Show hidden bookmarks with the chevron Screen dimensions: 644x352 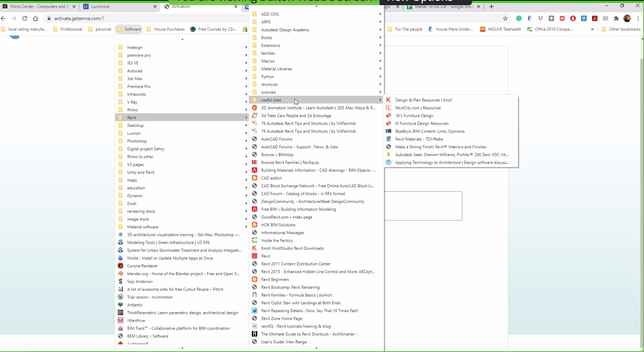point(593,29)
